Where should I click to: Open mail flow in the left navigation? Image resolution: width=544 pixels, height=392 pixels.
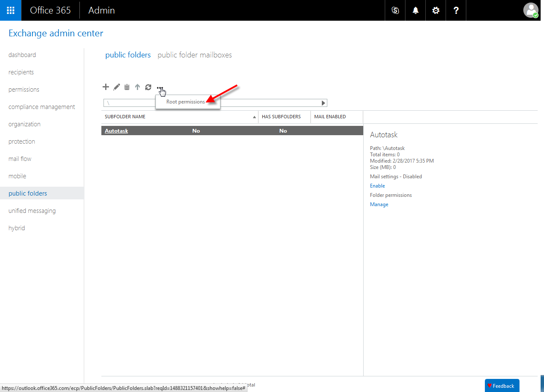click(x=20, y=159)
